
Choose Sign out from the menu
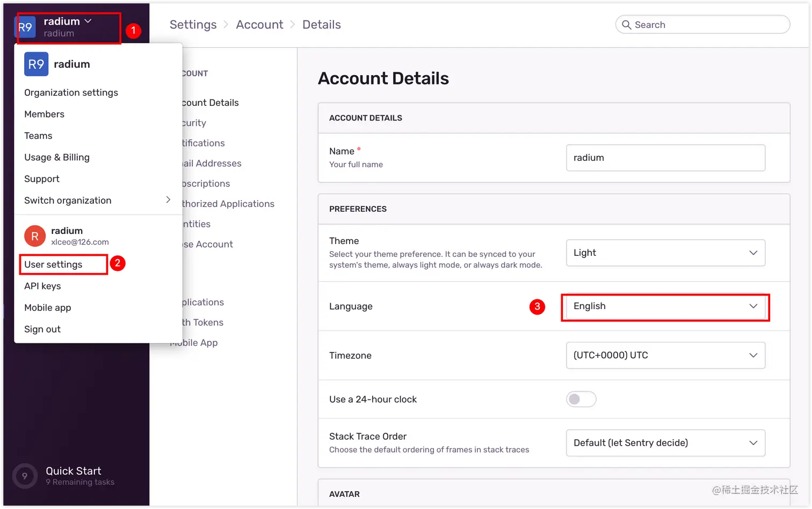42,329
